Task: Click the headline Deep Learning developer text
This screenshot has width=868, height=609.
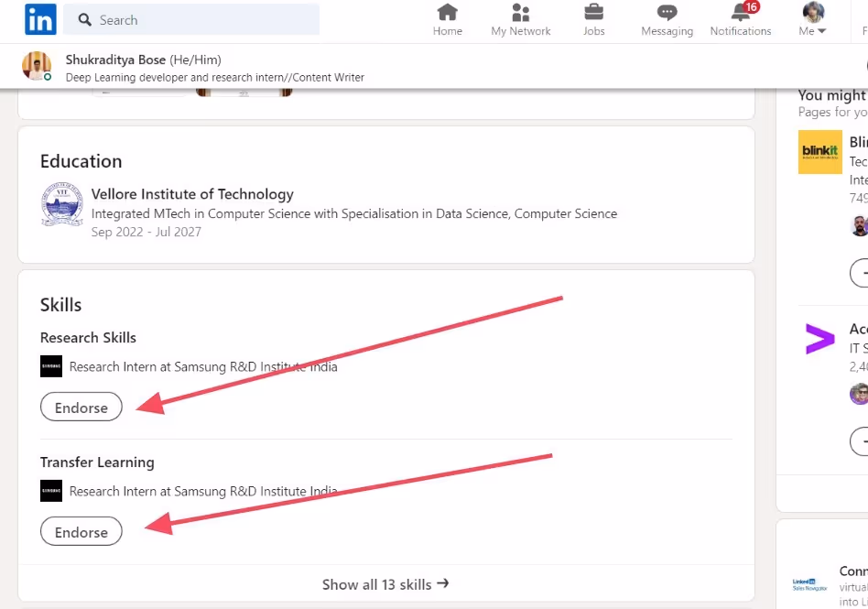Action: tap(215, 78)
